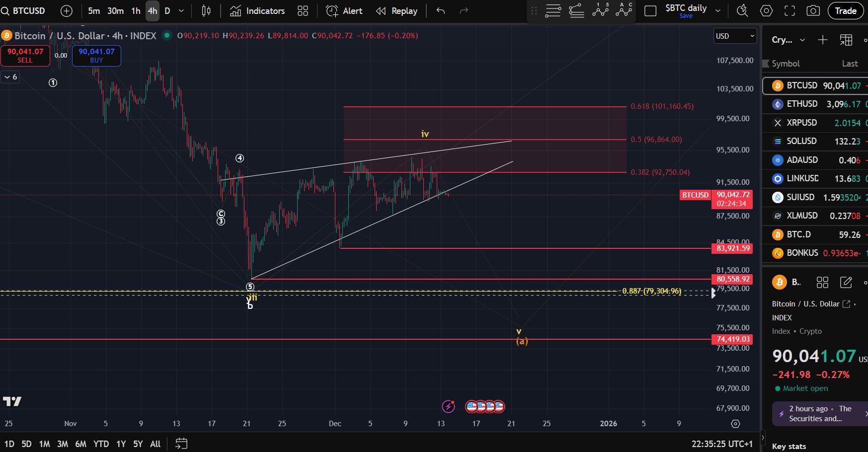Select XRPUSD in the watchlist
The height and width of the screenshot is (452, 868).
pyautogui.click(x=815, y=123)
